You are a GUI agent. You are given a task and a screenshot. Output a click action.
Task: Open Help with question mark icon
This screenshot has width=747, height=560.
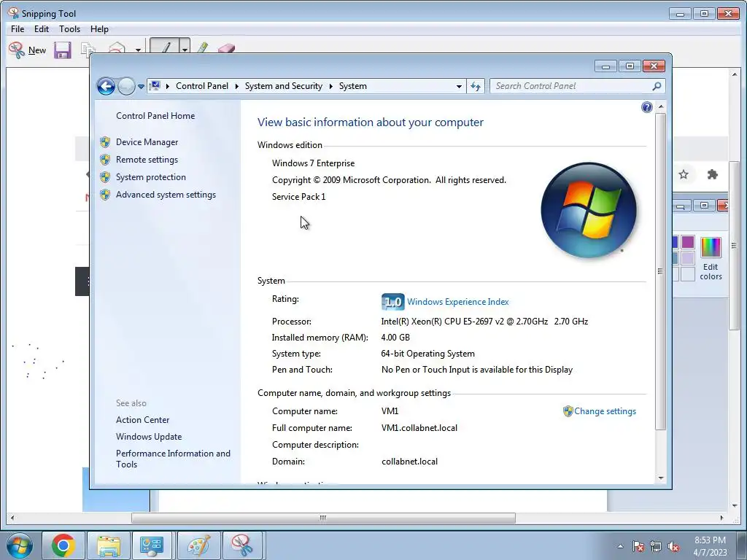[646, 107]
